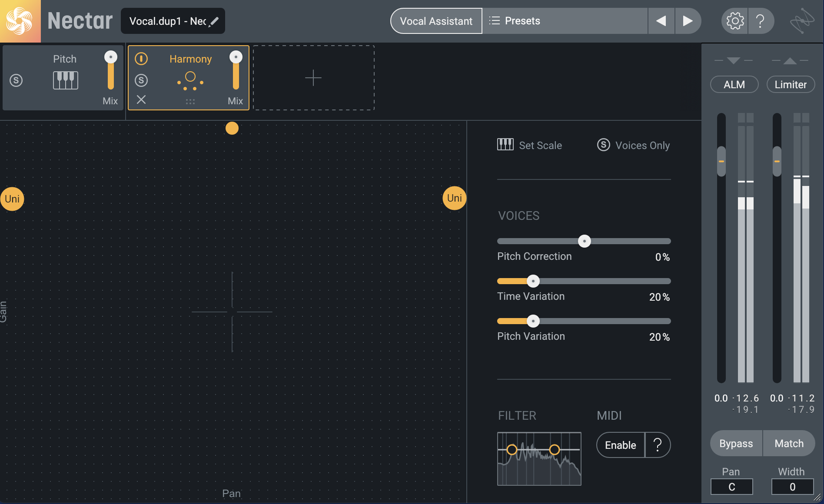
Task: Adjust the Pitch module Mix slider
Action: tap(111, 70)
